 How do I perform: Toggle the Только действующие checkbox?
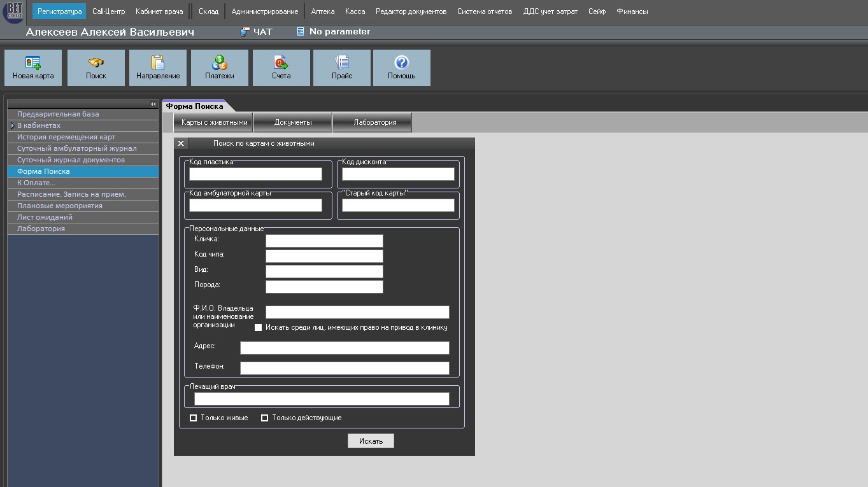pos(265,418)
